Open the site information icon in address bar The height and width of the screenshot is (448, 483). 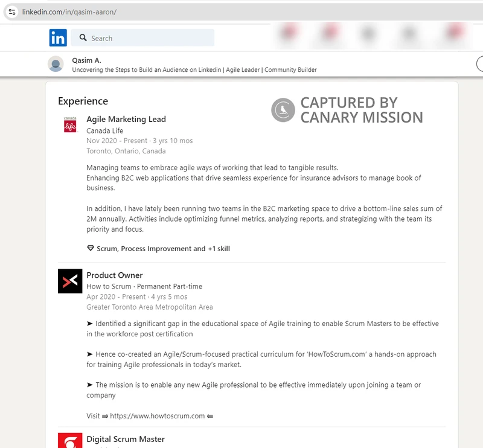click(x=12, y=12)
